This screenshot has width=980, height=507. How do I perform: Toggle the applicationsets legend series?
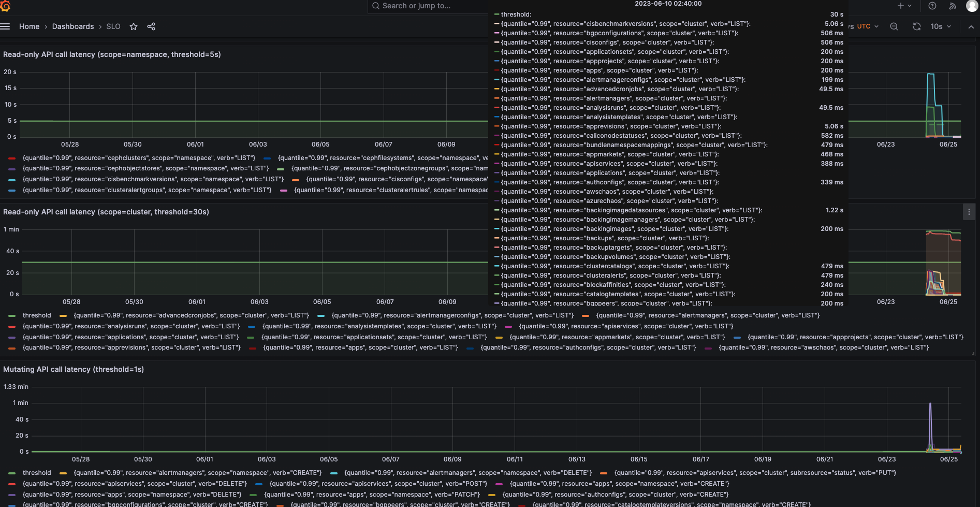[374, 337]
